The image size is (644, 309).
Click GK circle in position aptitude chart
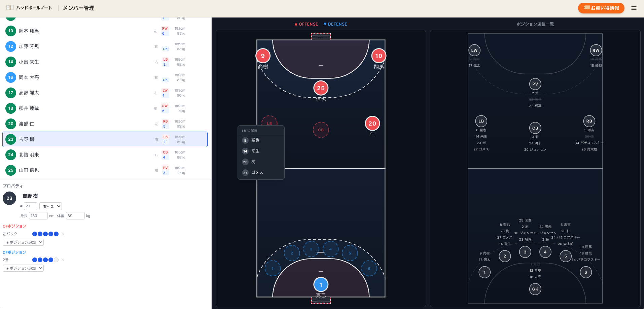tap(535, 289)
